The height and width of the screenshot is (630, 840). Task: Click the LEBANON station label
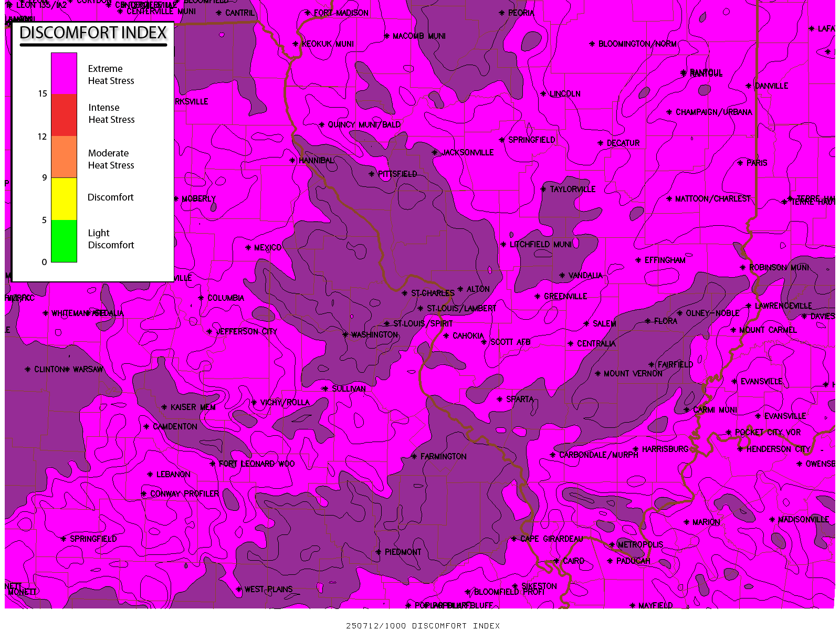[173, 475]
